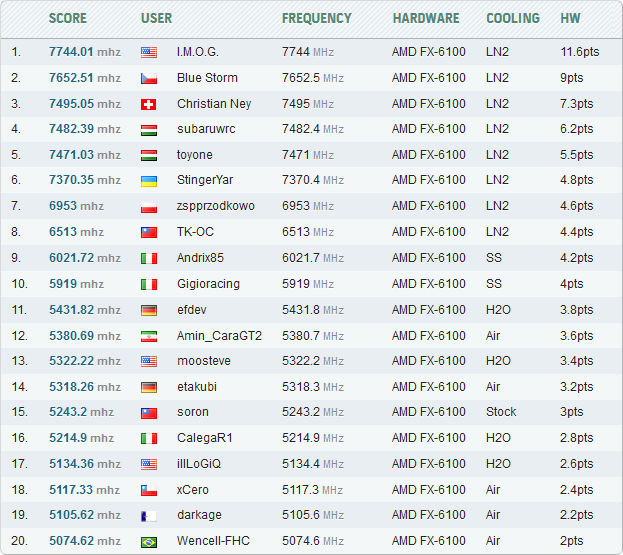The width and height of the screenshot is (623, 555).
Task: Open user profile Andrix85
Action: [200, 258]
